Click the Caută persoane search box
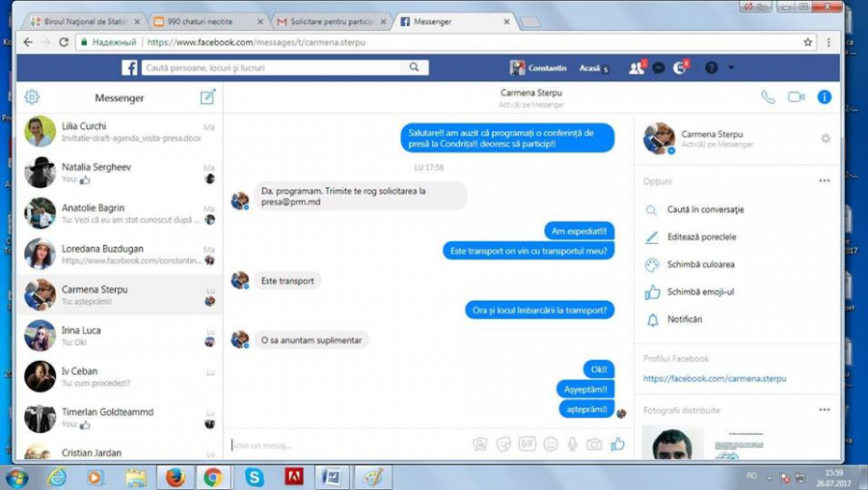Image resolution: width=868 pixels, height=490 pixels. pyautogui.click(x=271, y=68)
